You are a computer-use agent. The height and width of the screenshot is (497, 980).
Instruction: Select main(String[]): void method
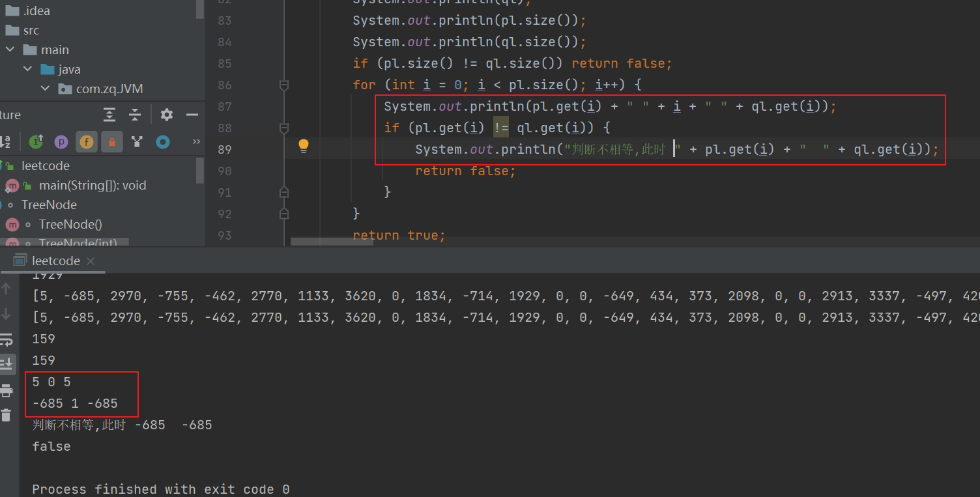pos(93,185)
